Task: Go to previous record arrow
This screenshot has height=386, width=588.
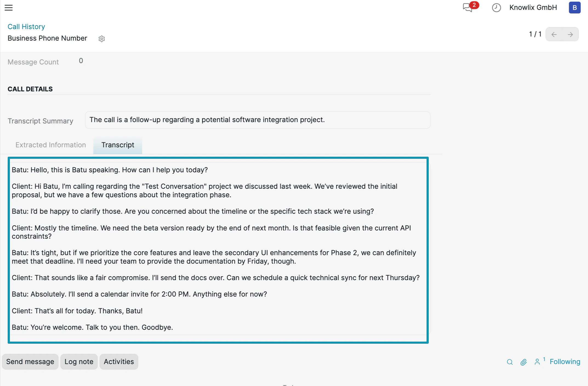Action: (554, 34)
